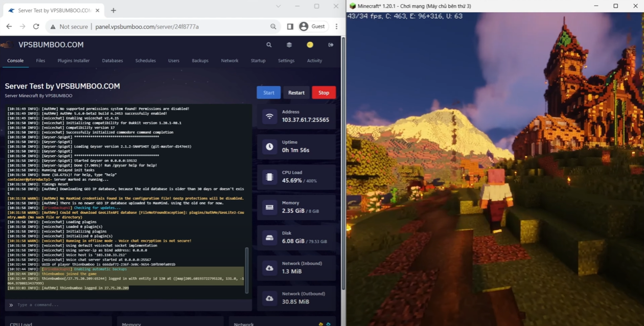Click the memory value 2.35 GiB

[294, 211]
